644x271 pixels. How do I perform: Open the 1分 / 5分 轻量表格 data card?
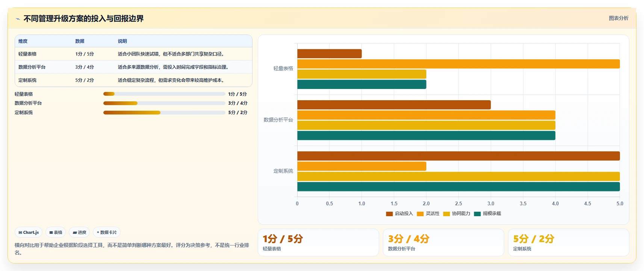[318, 242]
